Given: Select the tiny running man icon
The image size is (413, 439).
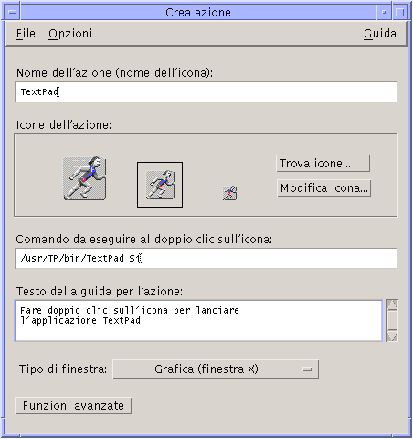Looking at the screenshot, I should pyautogui.click(x=230, y=193).
